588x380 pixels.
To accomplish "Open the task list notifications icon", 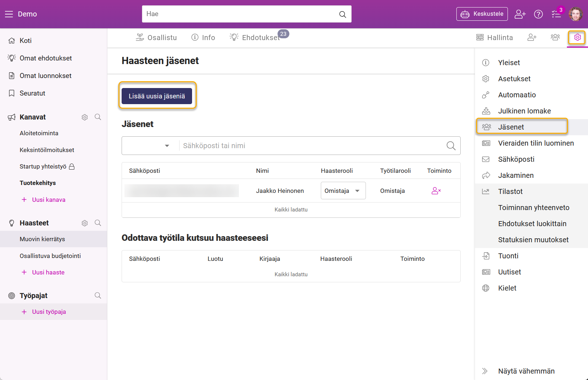I will (556, 14).
